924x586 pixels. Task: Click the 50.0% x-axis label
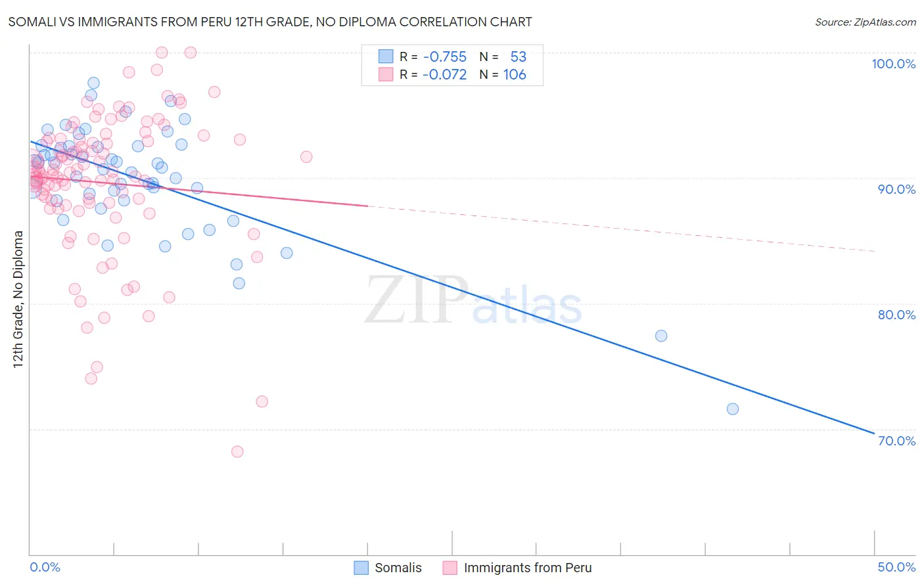click(x=896, y=567)
